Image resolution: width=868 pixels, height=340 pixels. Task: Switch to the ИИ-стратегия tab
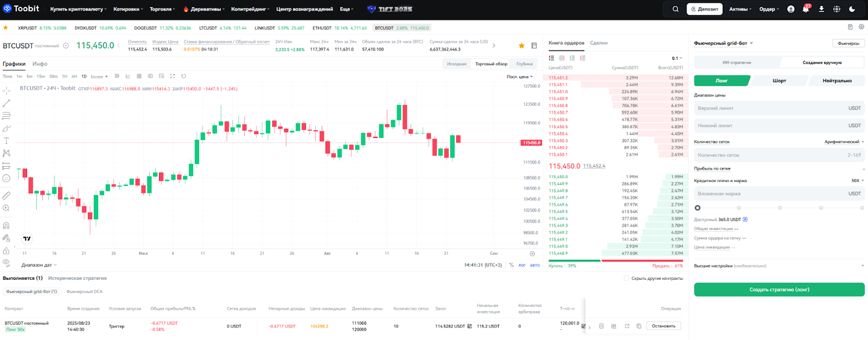(x=737, y=62)
